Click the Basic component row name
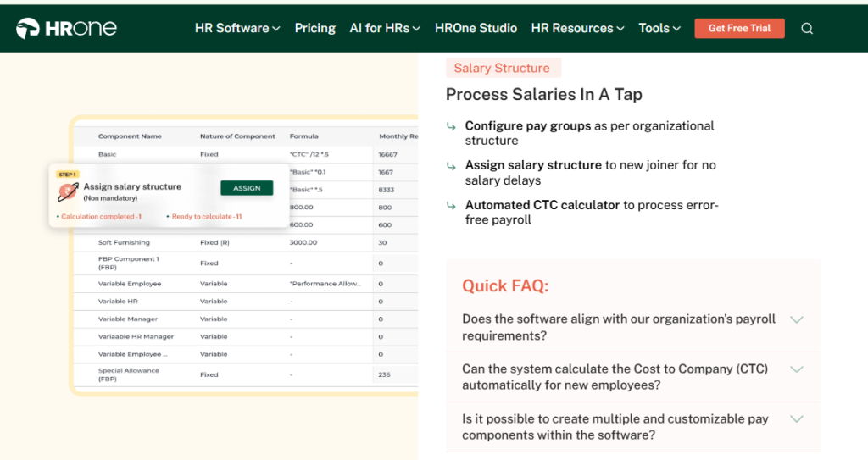The height and width of the screenshot is (460, 868). [x=108, y=154]
